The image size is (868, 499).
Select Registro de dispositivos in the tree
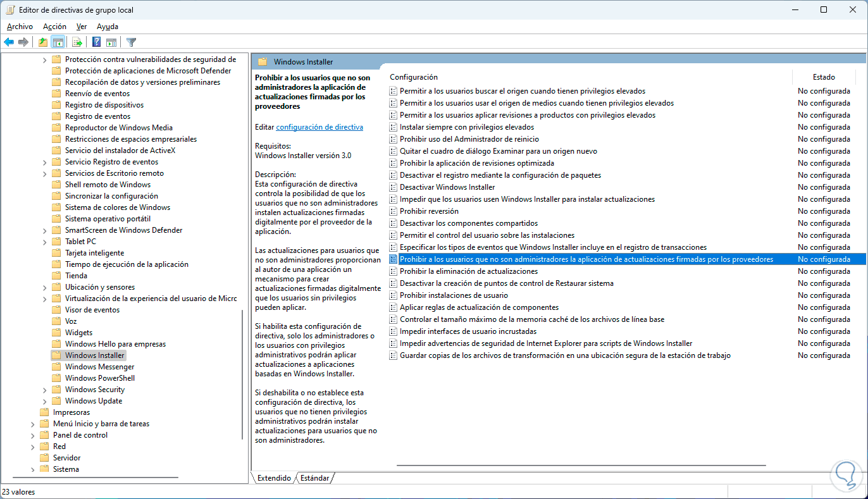pos(104,105)
